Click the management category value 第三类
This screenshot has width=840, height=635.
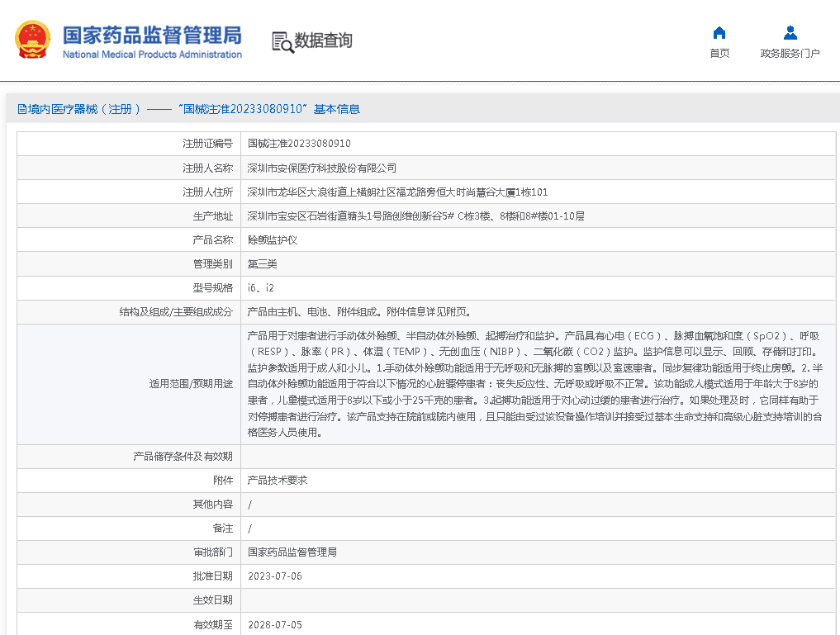[263, 264]
